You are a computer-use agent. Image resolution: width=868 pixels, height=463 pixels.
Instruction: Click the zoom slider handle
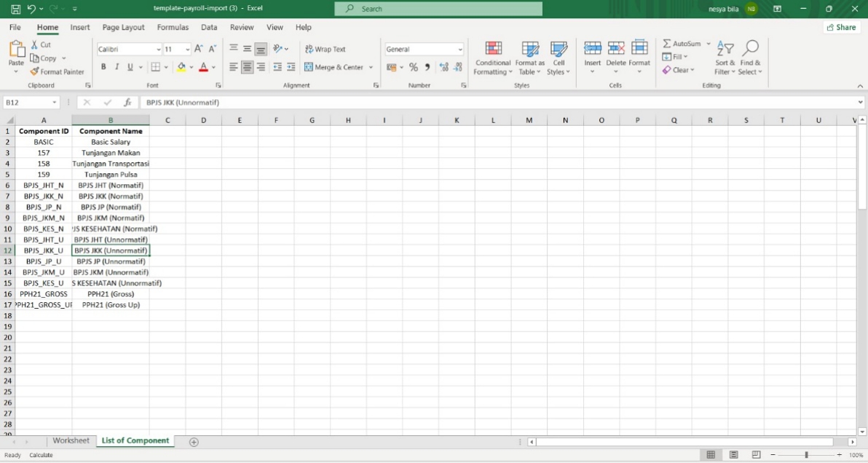(x=806, y=455)
